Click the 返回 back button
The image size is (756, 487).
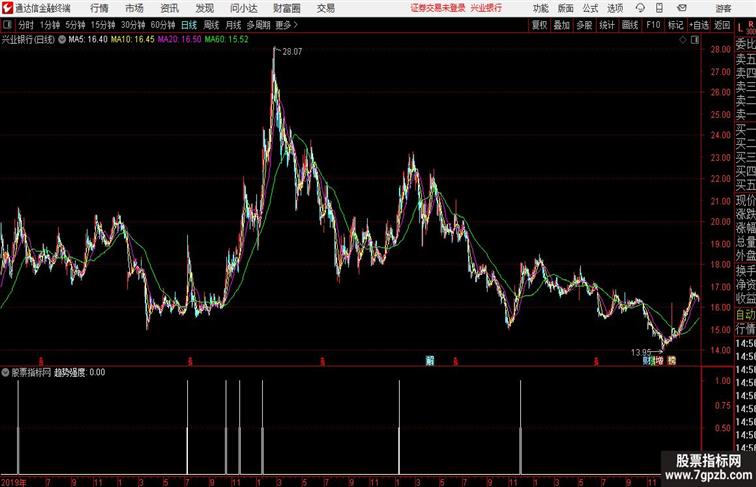(x=722, y=25)
